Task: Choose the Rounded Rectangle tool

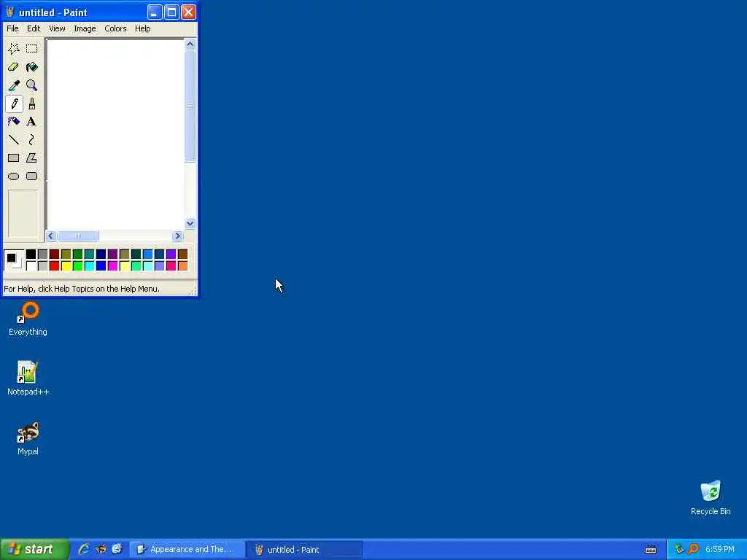Action: pos(32,176)
